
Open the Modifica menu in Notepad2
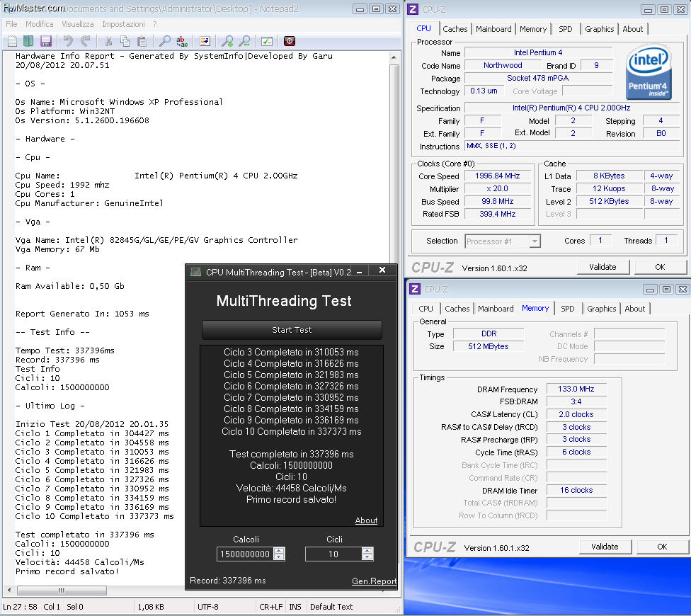(39, 24)
